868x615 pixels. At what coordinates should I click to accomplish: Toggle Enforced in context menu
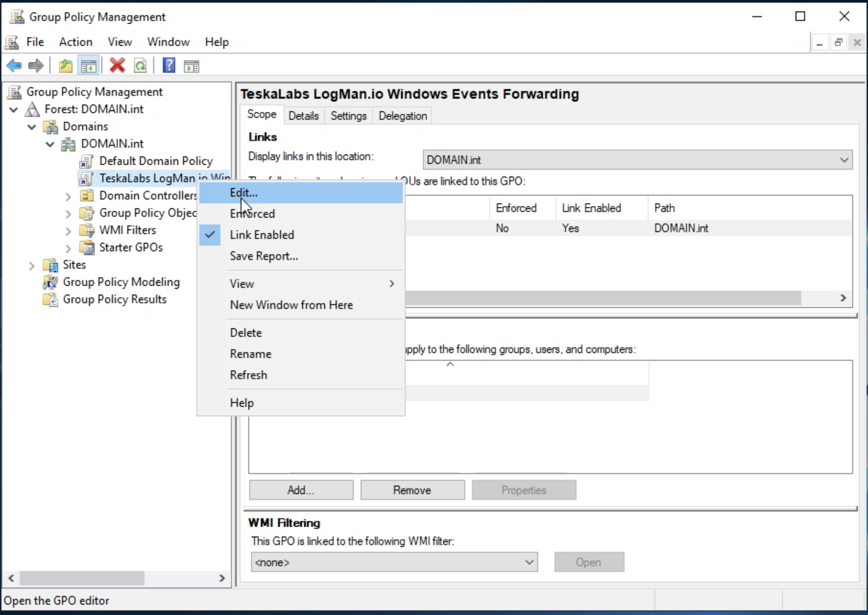pyautogui.click(x=301, y=214)
